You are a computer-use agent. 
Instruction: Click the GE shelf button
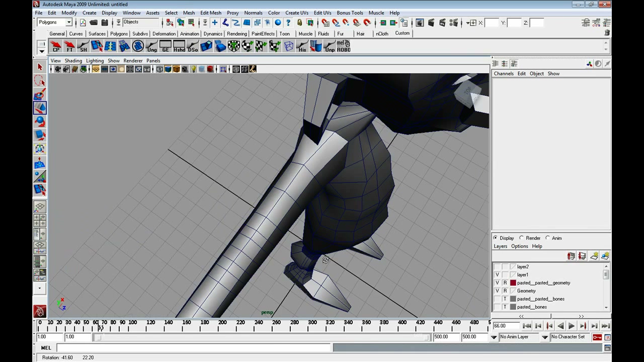165,47
